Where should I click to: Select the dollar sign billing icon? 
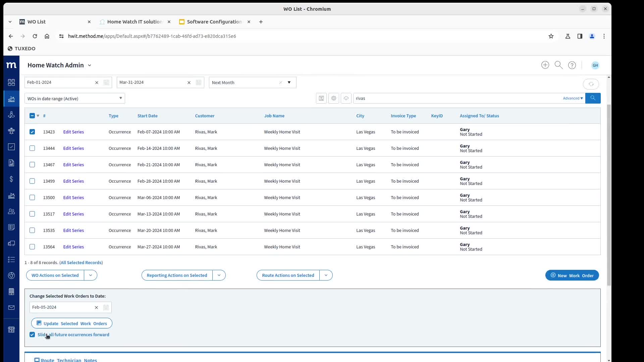11,179
